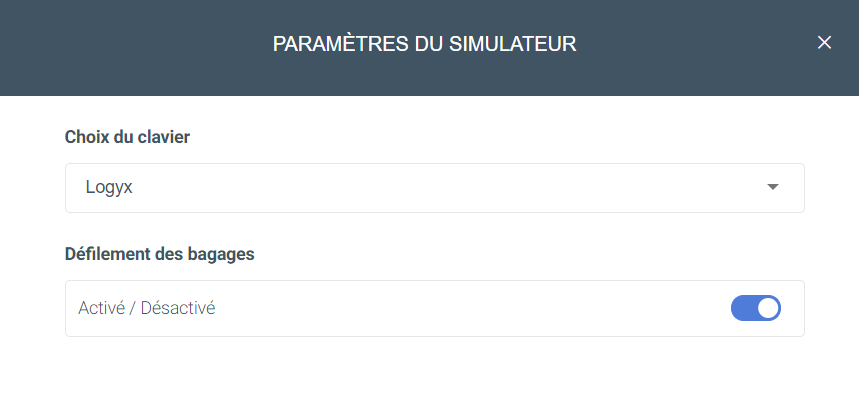Click the Défilement des bagages heading
The height and width of the screenshot is (396, 859).
click(x=159, y=254)
